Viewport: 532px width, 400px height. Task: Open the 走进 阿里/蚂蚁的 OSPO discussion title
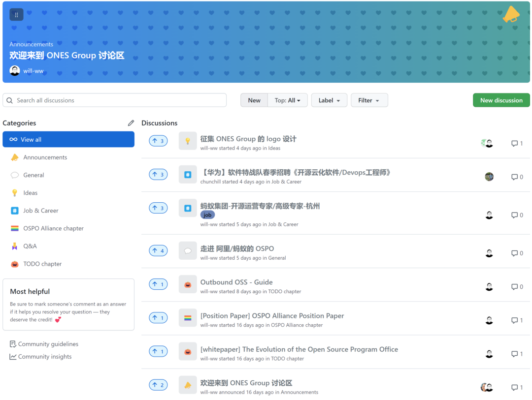pos(237,249)
